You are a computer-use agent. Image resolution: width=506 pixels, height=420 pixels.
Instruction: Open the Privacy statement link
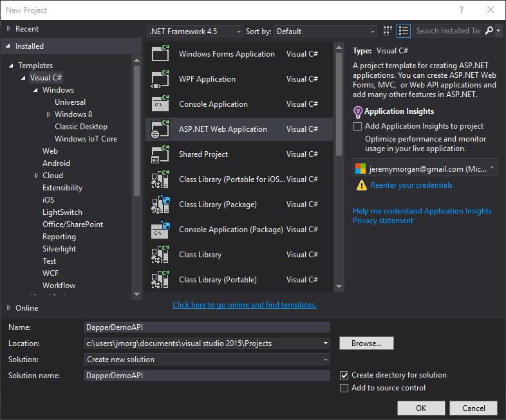383,221
